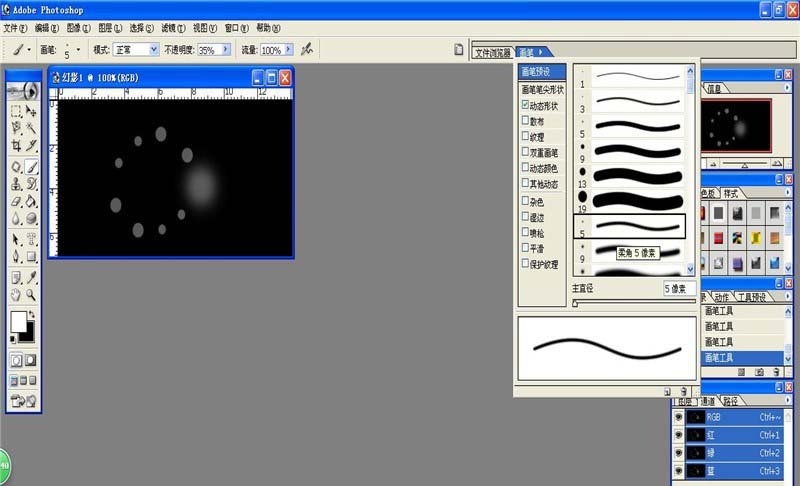Select the Eraser tool
Image resolution: width=800 pixels, height=486 pixels.
point(16,201)
